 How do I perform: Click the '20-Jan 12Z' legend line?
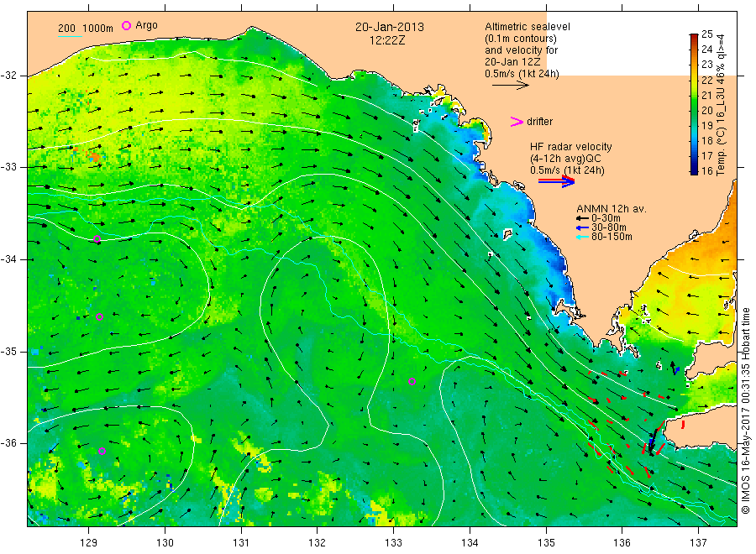[512, 62]
